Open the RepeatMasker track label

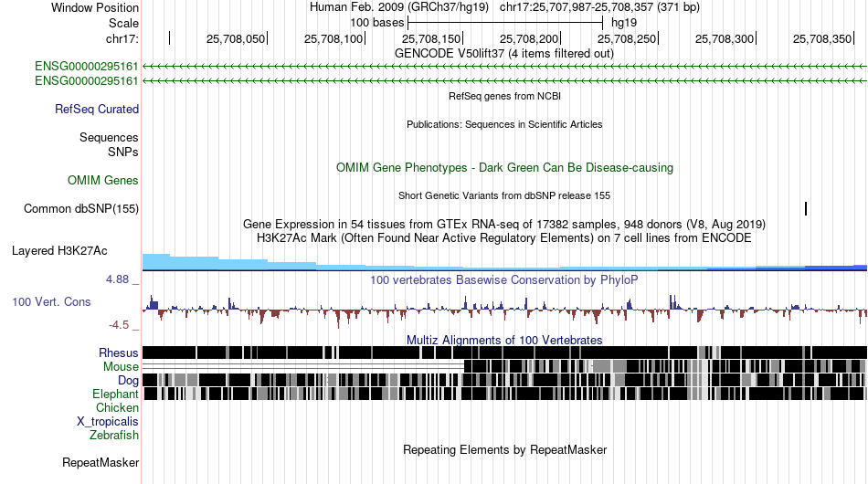click(x=101, y=462)
